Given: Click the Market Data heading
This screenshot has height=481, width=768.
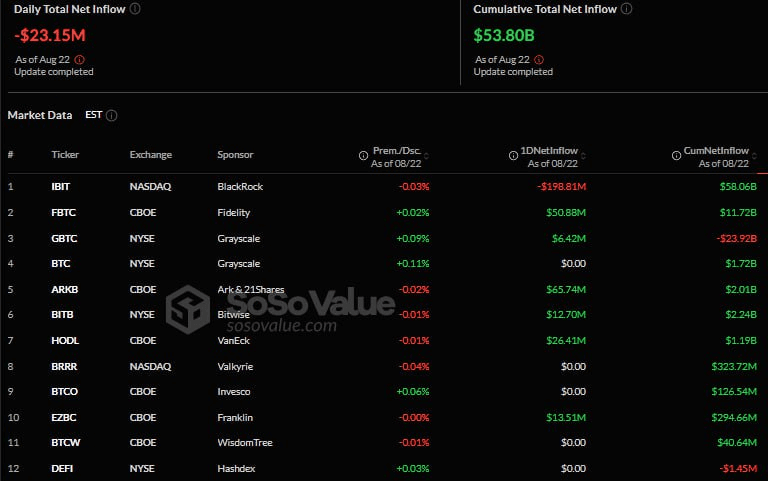Looking at the screenshot, I should click(40, 115).
